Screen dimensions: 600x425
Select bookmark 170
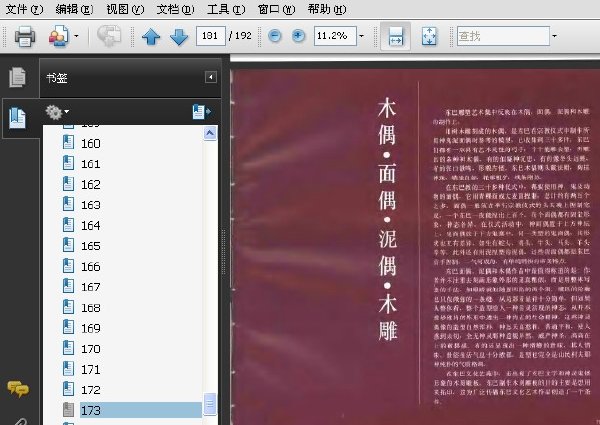click(91, 349)
